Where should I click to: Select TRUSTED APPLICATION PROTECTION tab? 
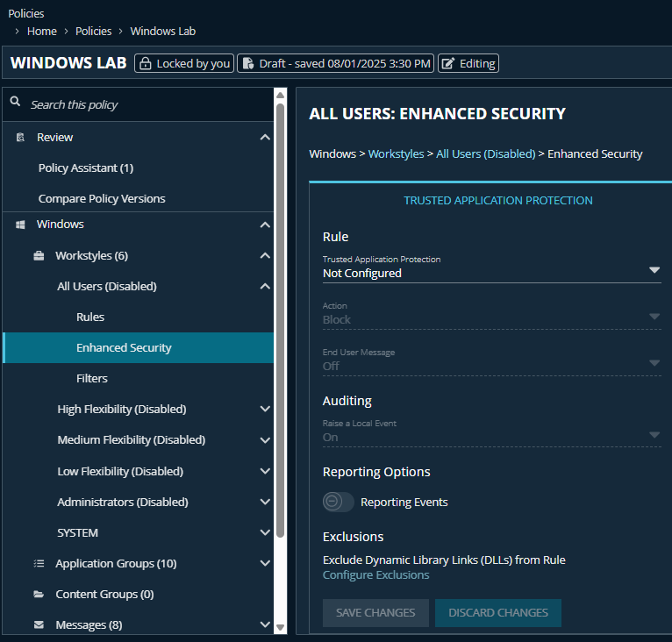pos(498,201)
